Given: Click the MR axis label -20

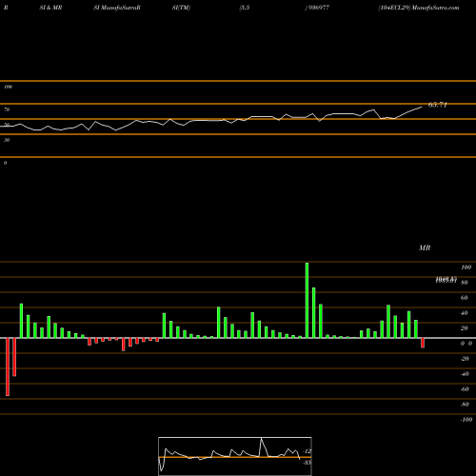Looking at the screenshot, I should [x=465, y=359].
